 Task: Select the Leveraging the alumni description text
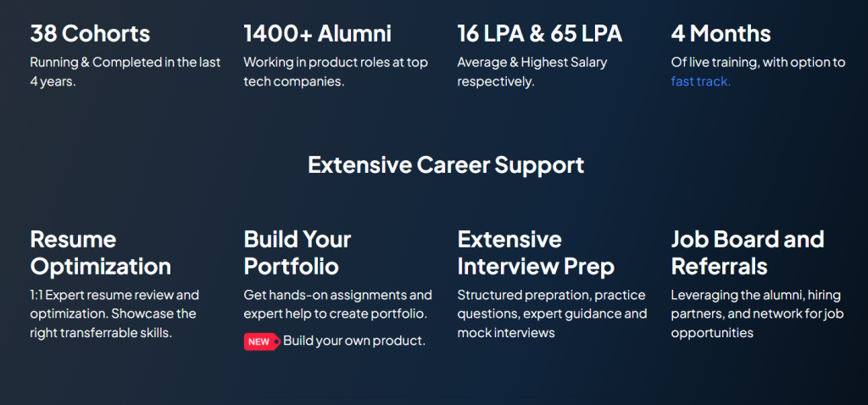[x=757, y=313]
